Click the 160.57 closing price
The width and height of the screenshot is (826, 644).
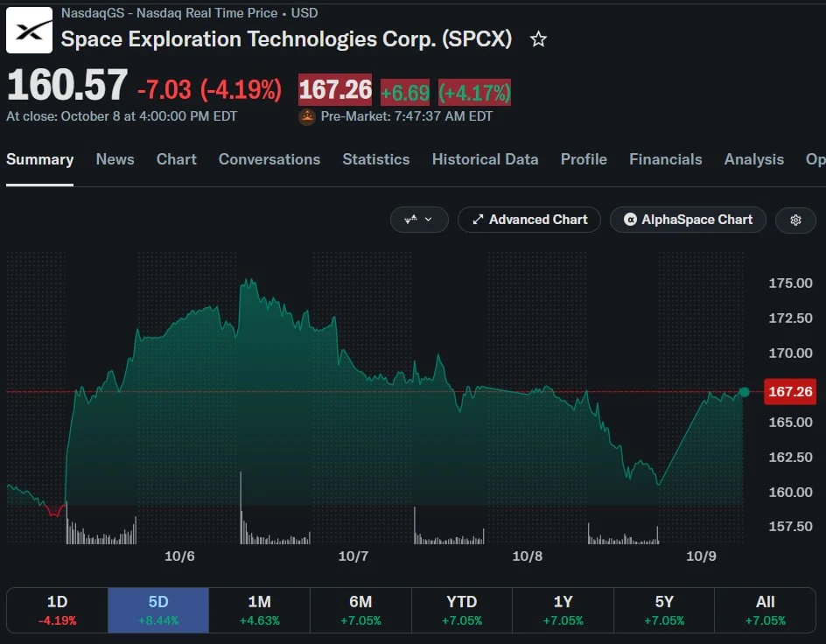click(67, 85)
